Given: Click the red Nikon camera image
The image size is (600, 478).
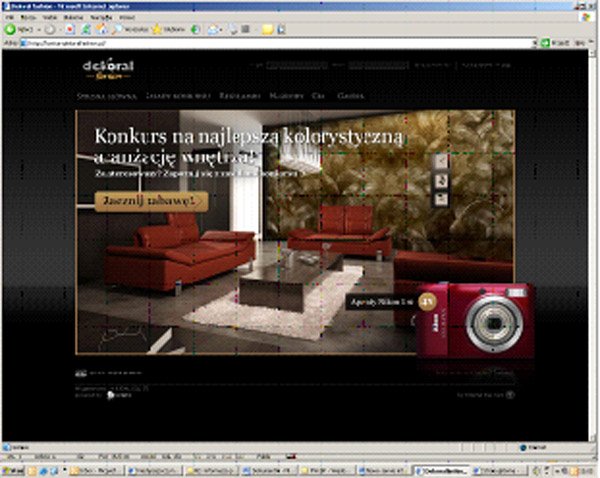Looking at the screenshot, I should tap(475, 320).
